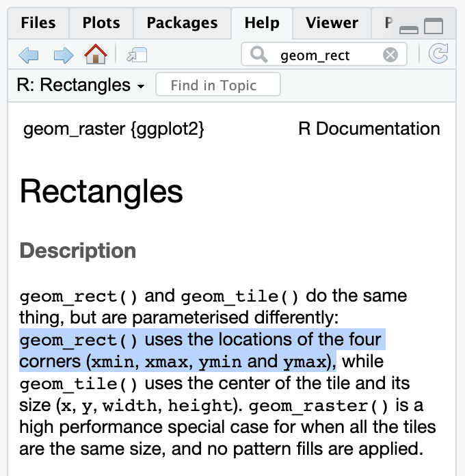Select the Viewer tab
465x476 pixels.
332,23
